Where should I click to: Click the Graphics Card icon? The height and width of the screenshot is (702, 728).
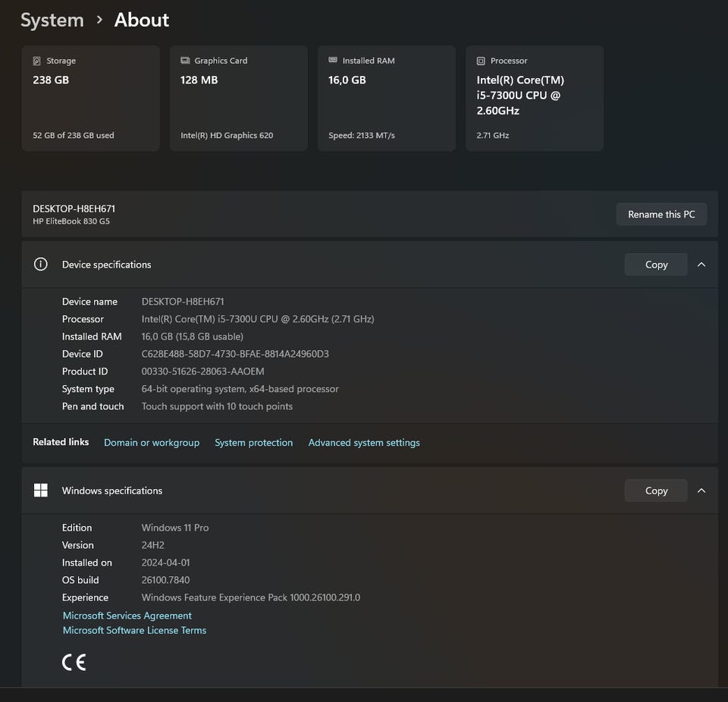click(x=184, y=61)
